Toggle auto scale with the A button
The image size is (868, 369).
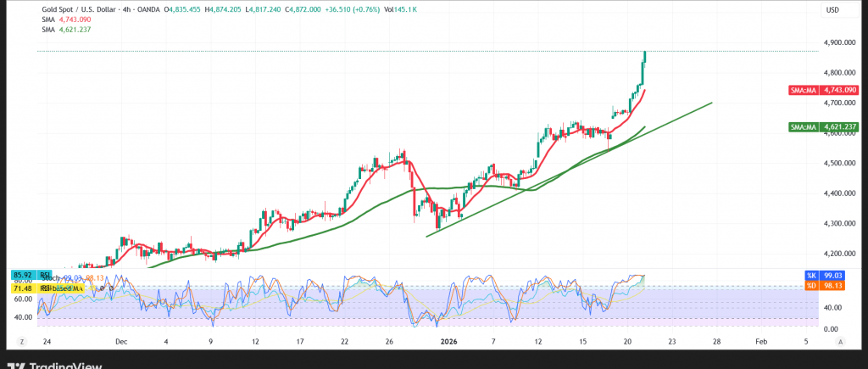point(840,341)
